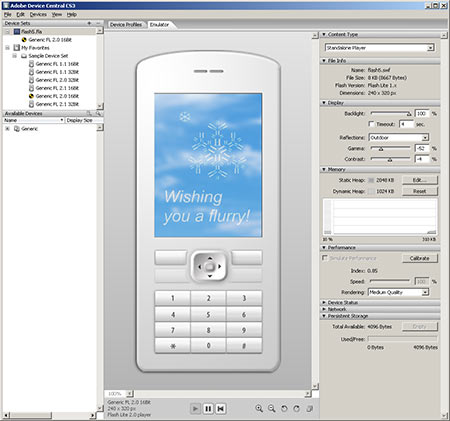Rotate device counterclockwise icon
Viewport: 450px width, 421px height.
tap(284, 408)
